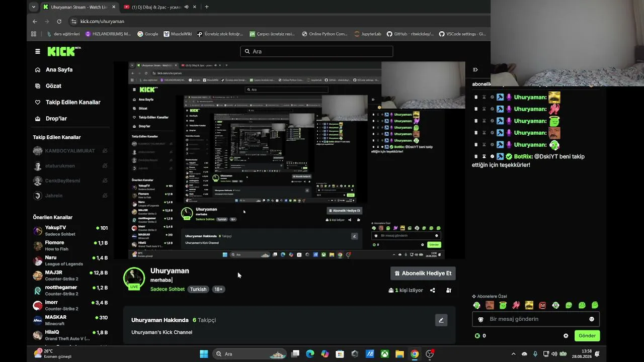
Task: Select the yellow mustache face emote
Action: pos(529,305)
